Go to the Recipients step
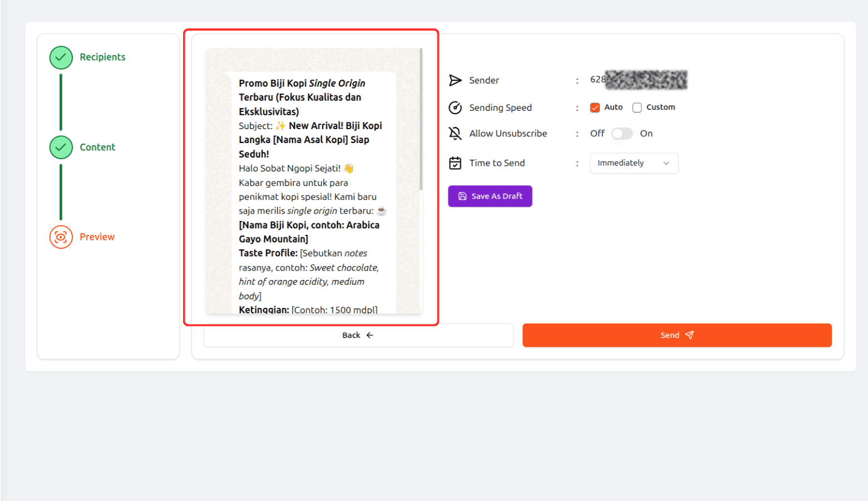Image resolution: width=868 pixels, height=501 pixels. pyautogui.click(x=102, y=57)
